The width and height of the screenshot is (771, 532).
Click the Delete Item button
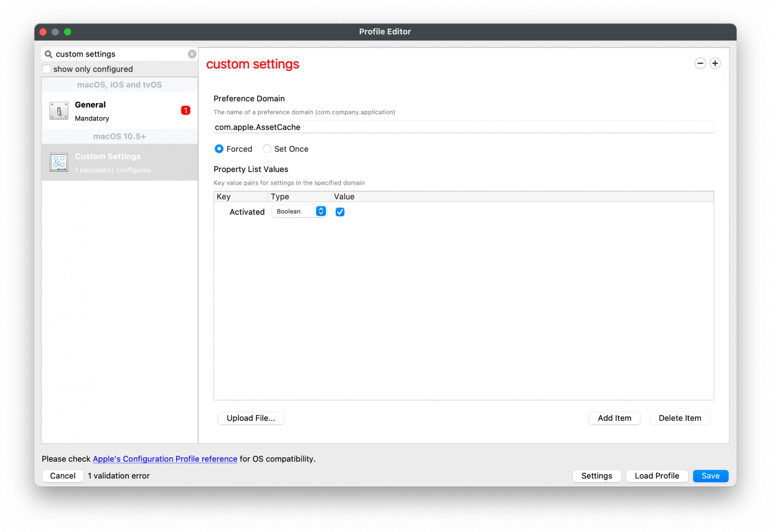coord(680,418)
